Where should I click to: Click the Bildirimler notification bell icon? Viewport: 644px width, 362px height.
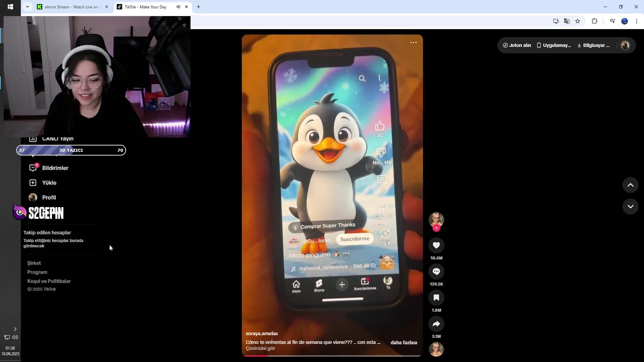click(33, 167)
